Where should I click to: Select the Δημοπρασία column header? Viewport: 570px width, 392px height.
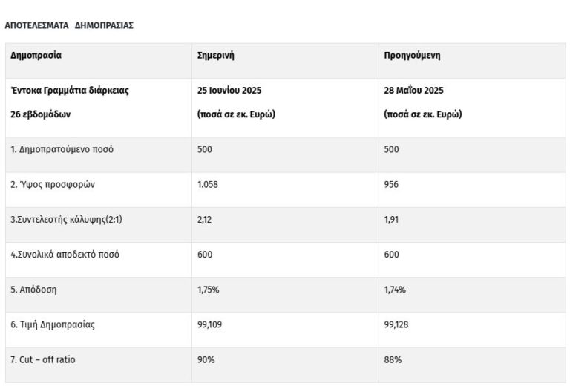point(36,55)
